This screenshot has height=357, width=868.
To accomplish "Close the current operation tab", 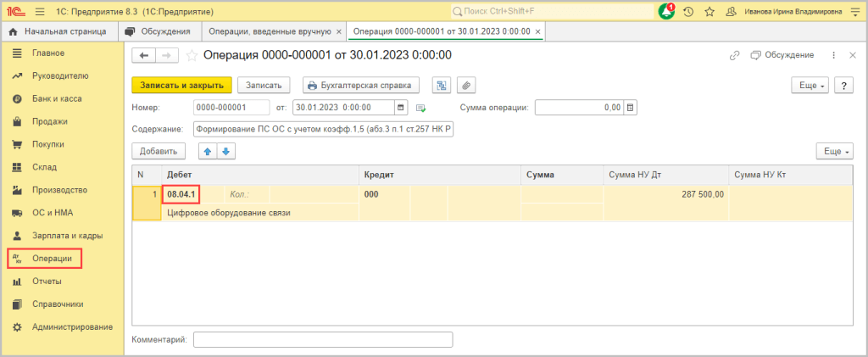I will [x=537, y=31].
